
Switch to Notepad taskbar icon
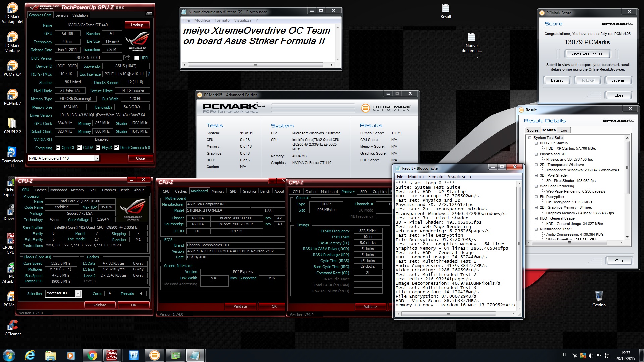[196, 355]
